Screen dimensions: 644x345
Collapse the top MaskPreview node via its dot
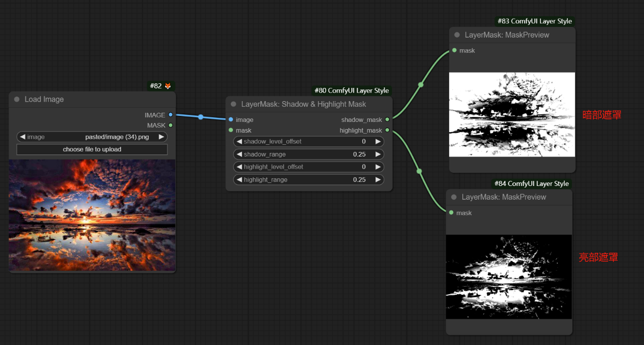pos(457,35)
